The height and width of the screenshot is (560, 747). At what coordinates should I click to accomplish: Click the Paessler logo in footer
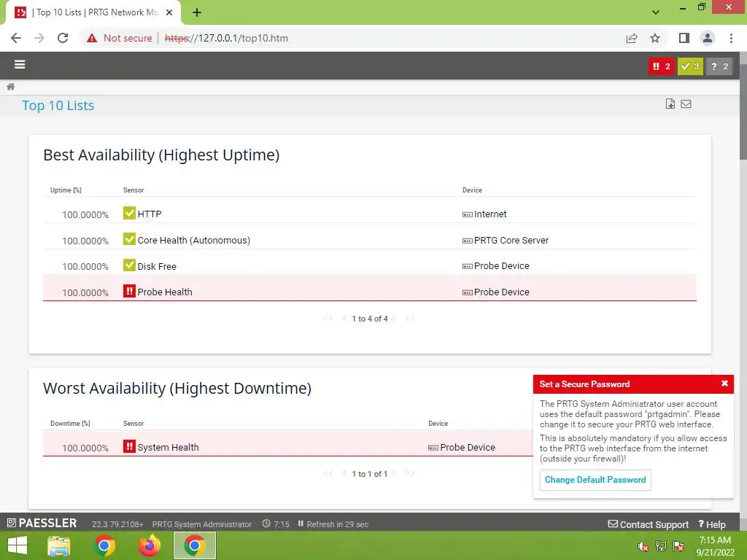pos(42,524)
